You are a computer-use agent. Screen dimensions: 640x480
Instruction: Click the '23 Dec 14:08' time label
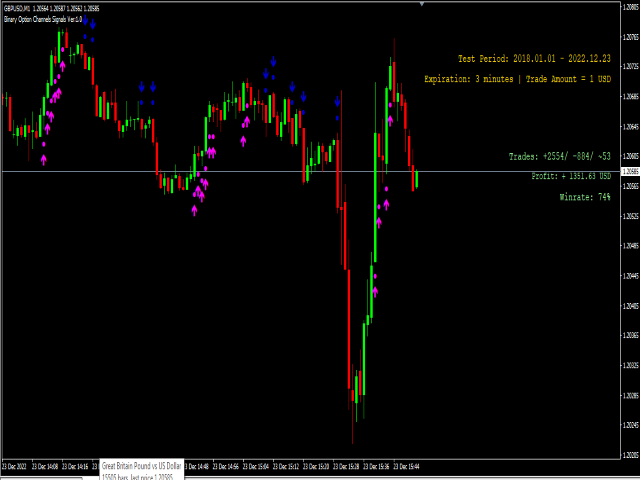[x=45, y=467]
